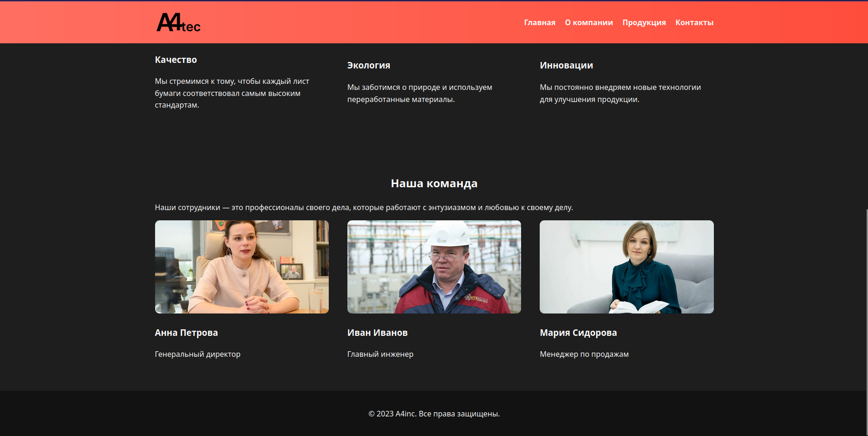Click the photo above Иван Иванов

click(x=434, y=267)
